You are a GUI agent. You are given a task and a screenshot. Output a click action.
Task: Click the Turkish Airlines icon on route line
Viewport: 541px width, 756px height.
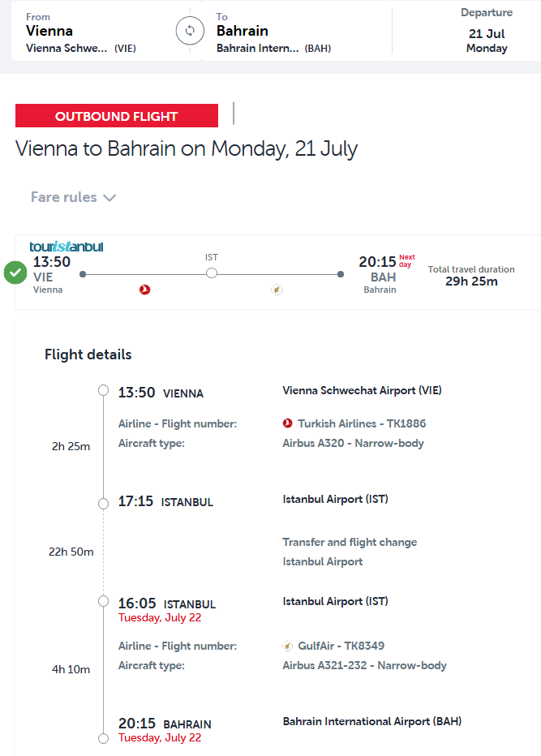[x=145, y=290]
